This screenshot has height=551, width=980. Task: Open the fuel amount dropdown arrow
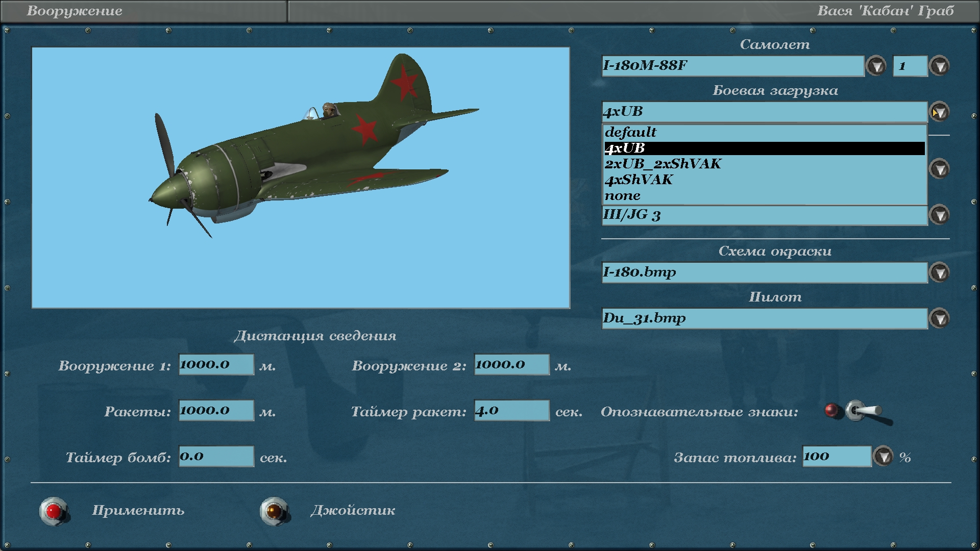pyautogui.click(x=883, y=457)
